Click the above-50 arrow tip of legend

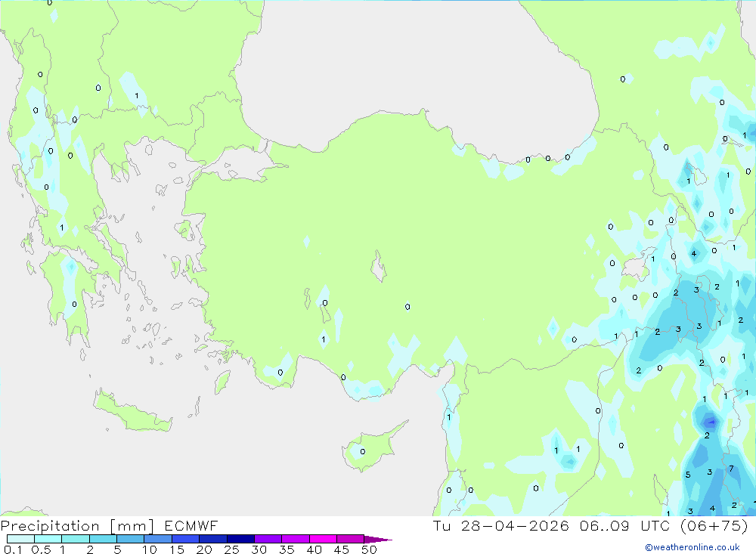378,540
